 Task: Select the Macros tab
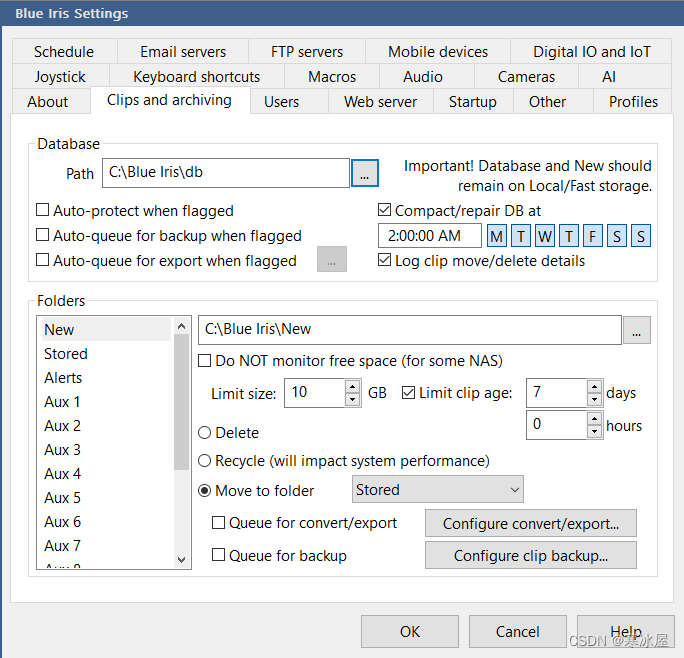point(332,76)
